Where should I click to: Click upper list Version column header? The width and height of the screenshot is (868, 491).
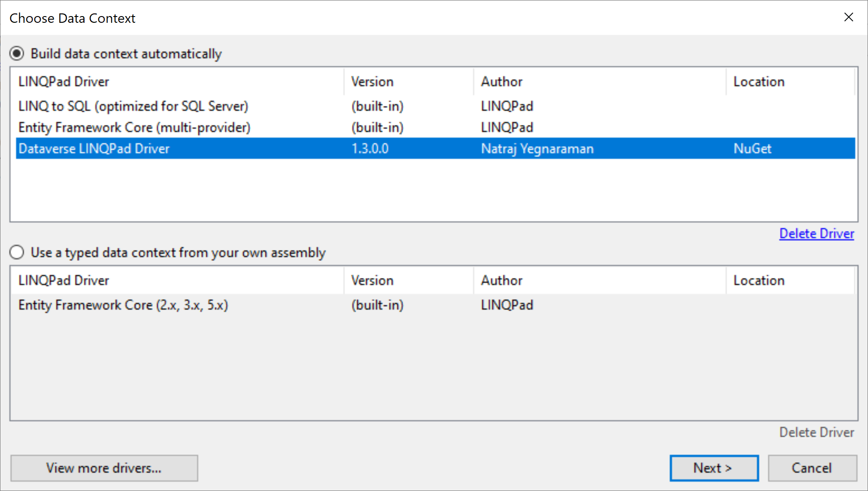pyautogui.click(x=408, y=82)
